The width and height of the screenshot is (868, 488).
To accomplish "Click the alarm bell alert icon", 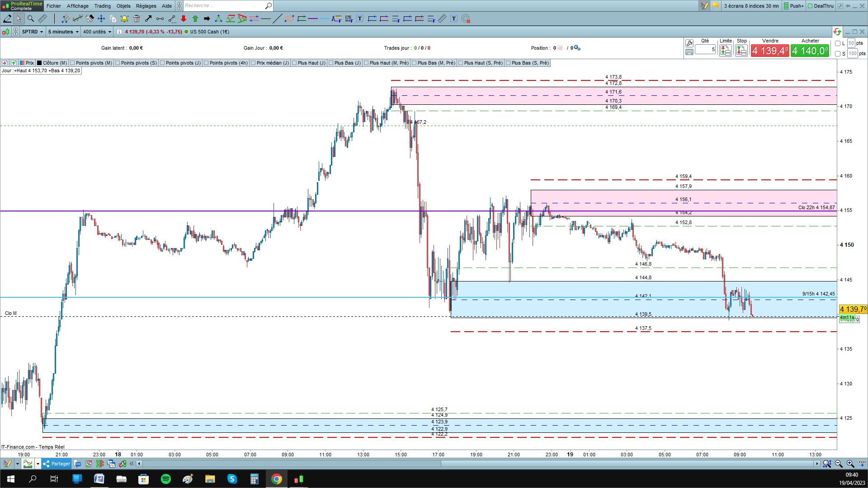I will pyautogui.click(x=124, y=19).
